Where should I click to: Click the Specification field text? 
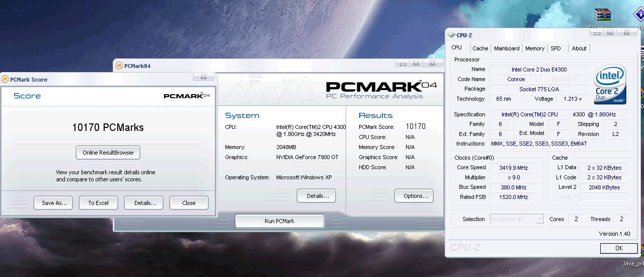coord(559,114)
